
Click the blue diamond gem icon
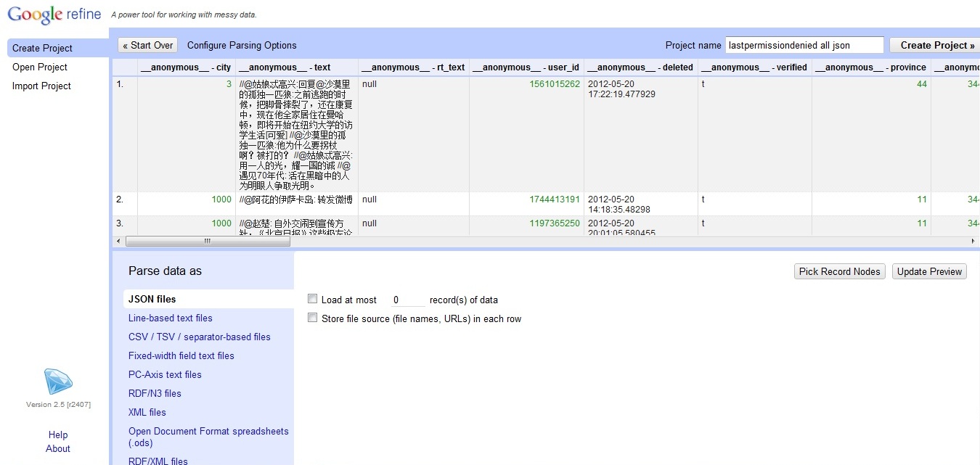58,382
